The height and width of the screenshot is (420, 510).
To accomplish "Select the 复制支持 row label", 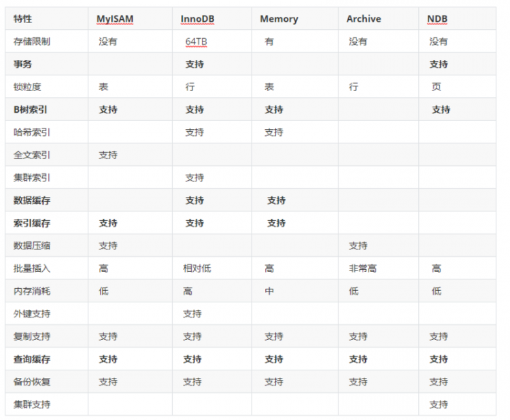I will pyautogui.click(x=31, y=336).
